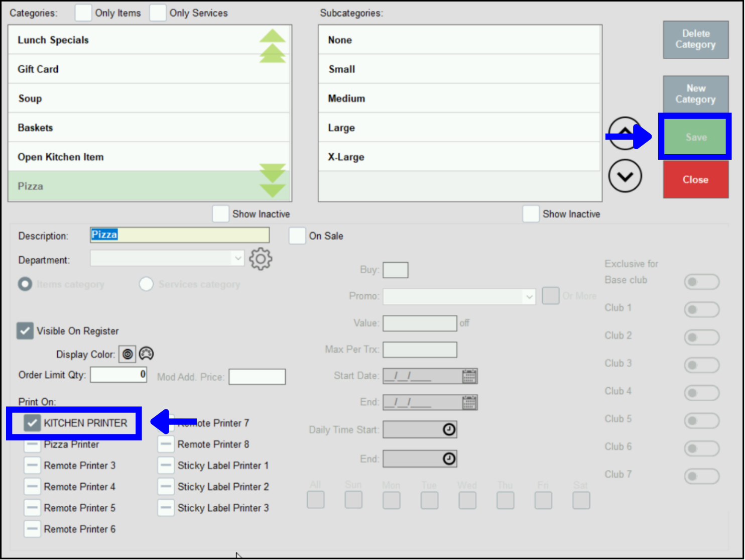The width and height of the screenshot is (745, 560).
Task: Expand the Promo dropdown list
Action: click(529, 297)
